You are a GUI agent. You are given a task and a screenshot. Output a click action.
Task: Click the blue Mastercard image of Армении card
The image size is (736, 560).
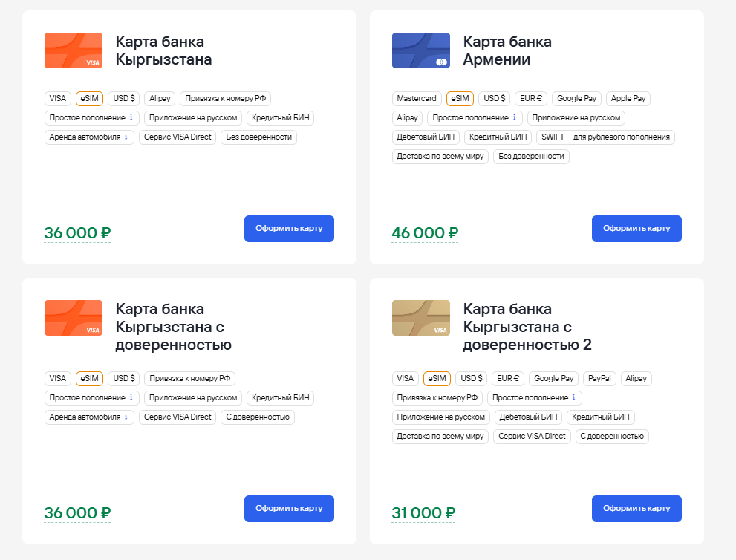coord(420,51)
